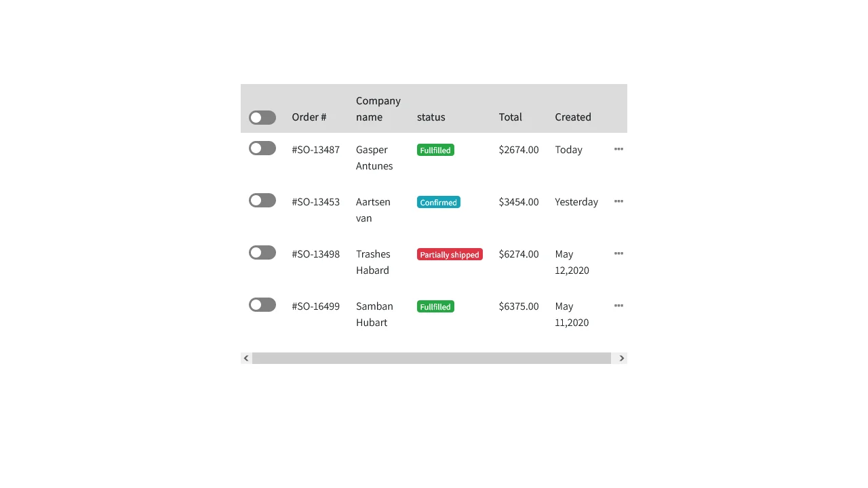The width and height of the screenshot is (868, 488).
Task: Sort by the Order # column header
Action: [309, 117]
